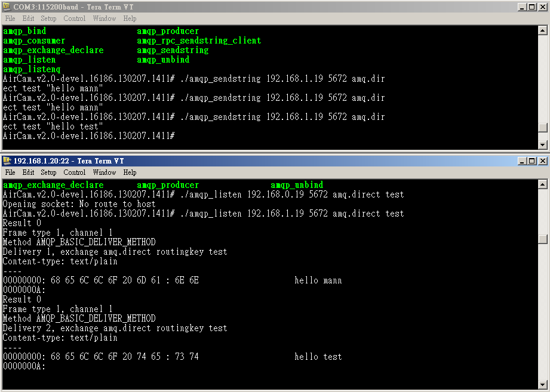Open Help menu in 192.168.1.20 window
Viewport: 550px width, 392px height.
[130, 172]
